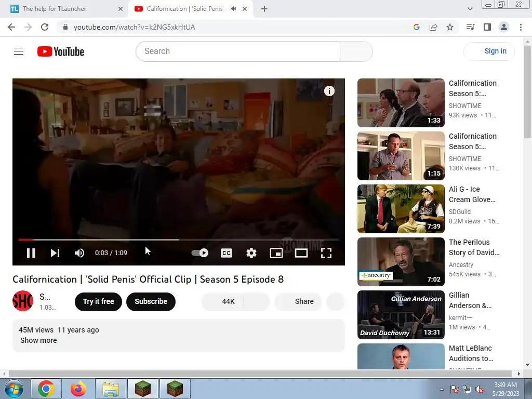Click the URL address bar
Screen dimensions: 532x399
(237, 27)
